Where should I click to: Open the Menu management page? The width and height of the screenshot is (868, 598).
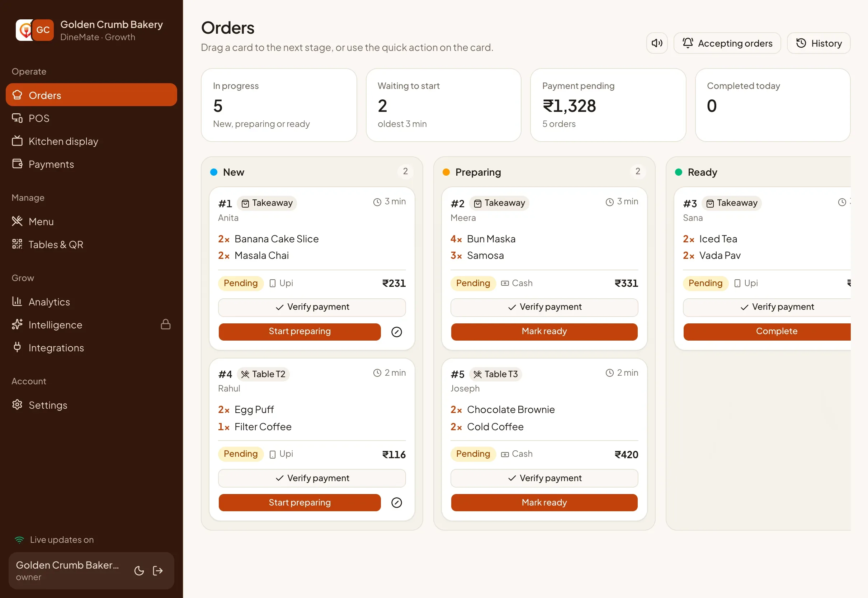91,222
